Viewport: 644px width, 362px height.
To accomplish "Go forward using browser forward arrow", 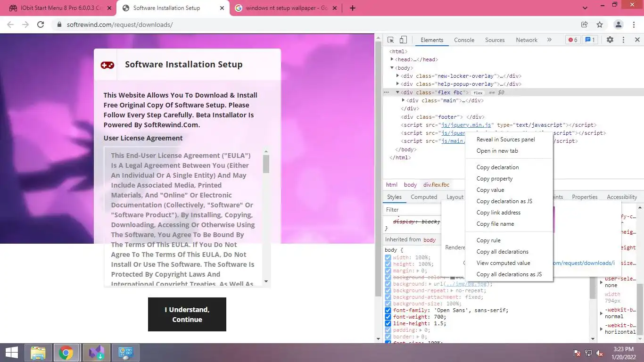I will 25,25.
